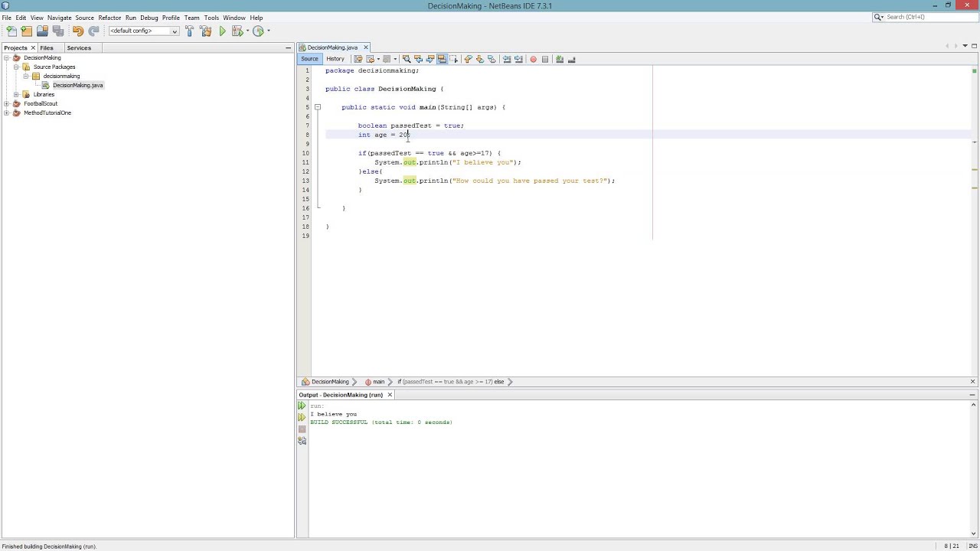Build the project with the hammer icon

(x=190, y=31)
